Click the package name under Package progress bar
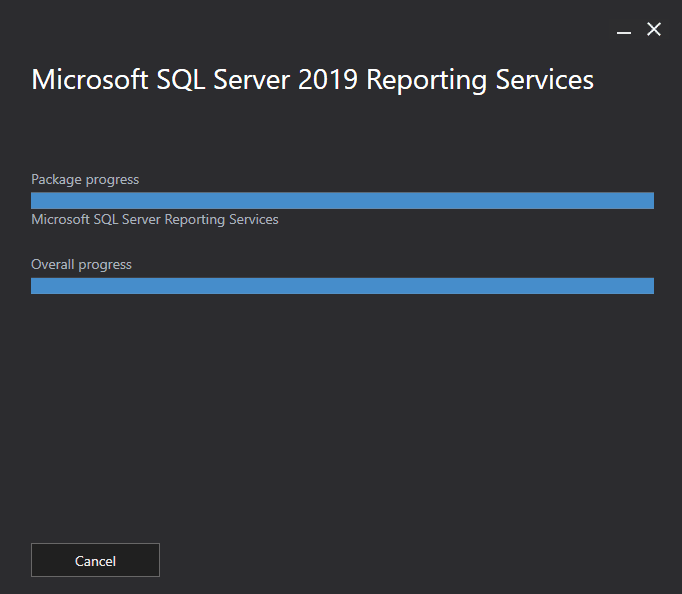The height and width of the screenshot is (594, 682). pyautogui.click(x=155, y=219)
